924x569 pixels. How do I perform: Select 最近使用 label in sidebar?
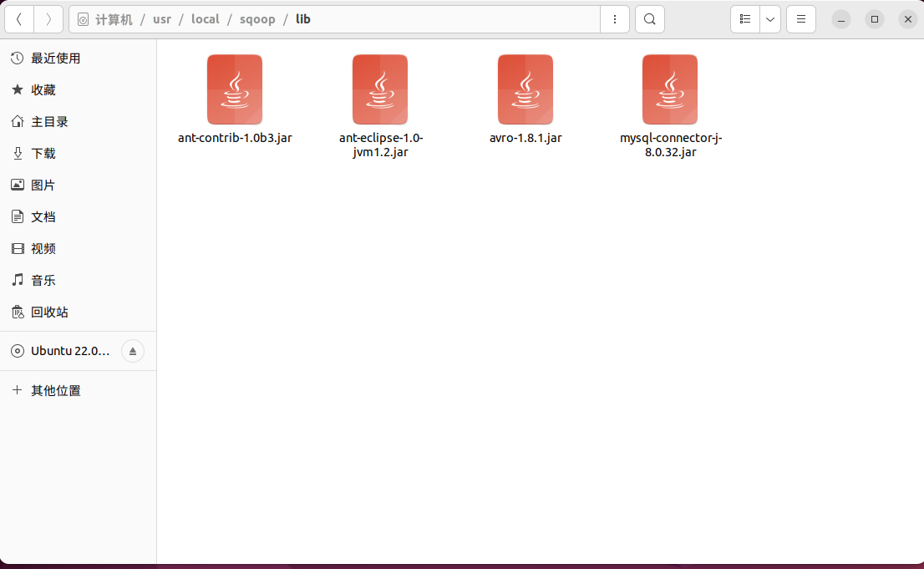point(55,58)
